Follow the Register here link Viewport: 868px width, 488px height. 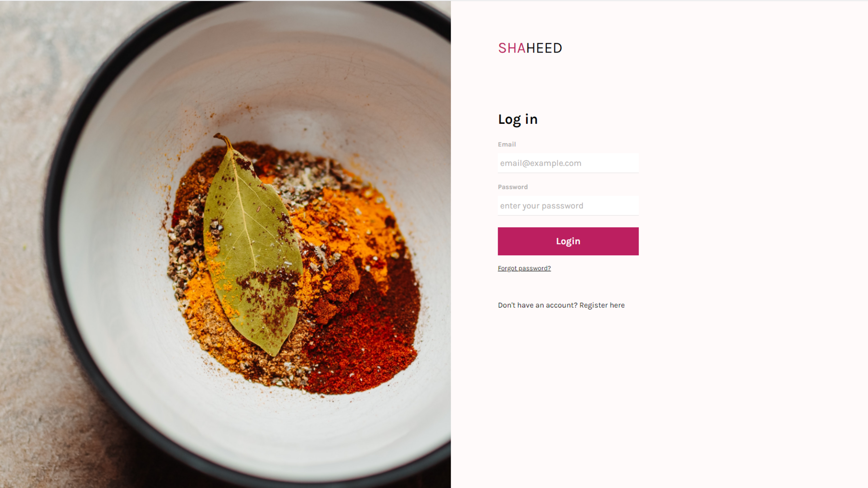pos(602,305)
